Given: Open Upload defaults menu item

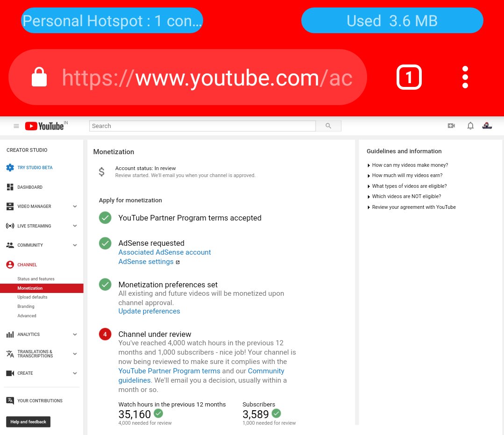Looking at the screenshot, I should click(x=32, y=297).
